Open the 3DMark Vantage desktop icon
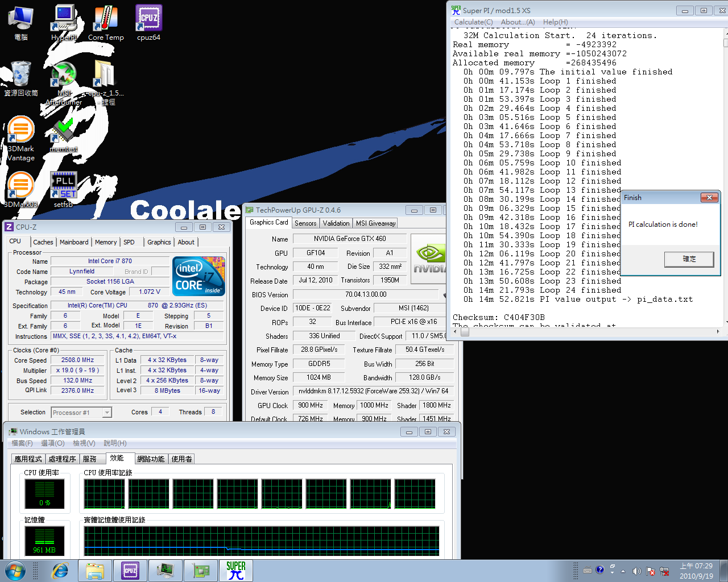 (x=20, y=139)
